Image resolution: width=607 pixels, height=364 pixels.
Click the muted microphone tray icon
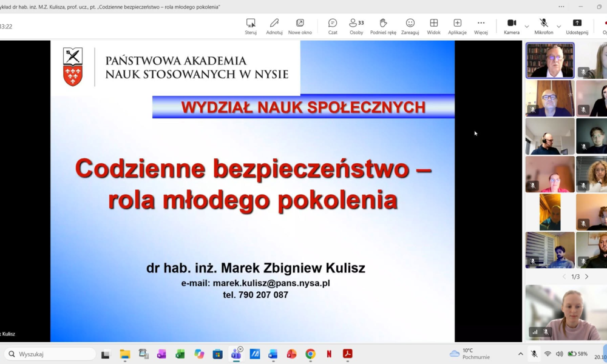[x=534, y=354]
